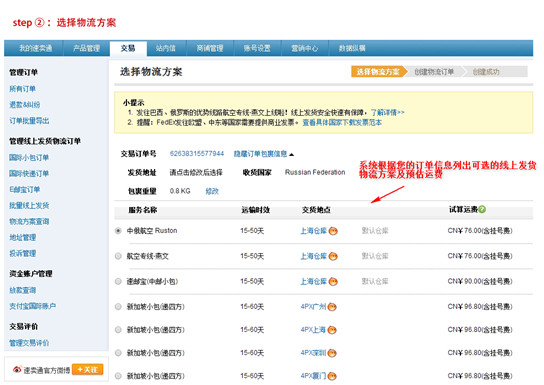Click 上海仓库 link in 速邮宝(中邮小包) row
The height and width of the screenshot is (385, 544).
point(314,281)
